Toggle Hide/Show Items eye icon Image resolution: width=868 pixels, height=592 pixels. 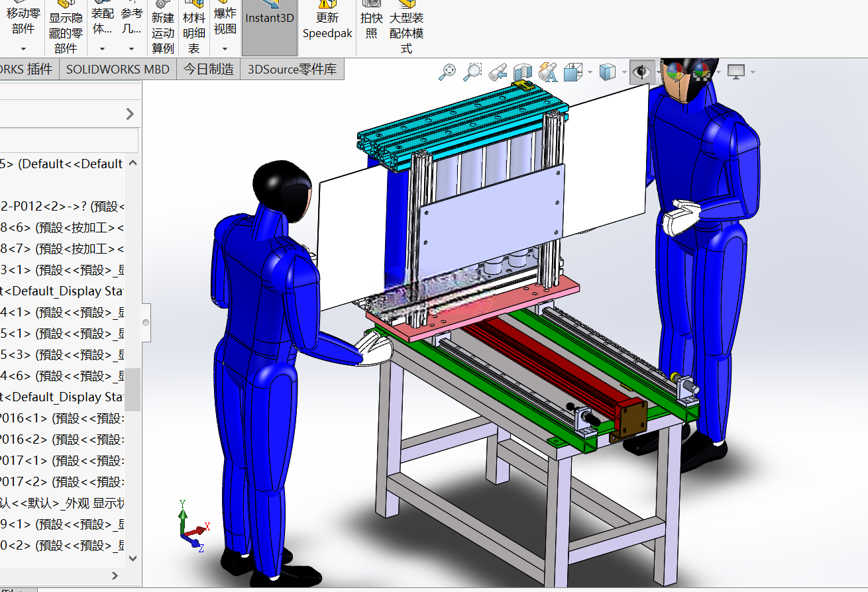point(641,72)
